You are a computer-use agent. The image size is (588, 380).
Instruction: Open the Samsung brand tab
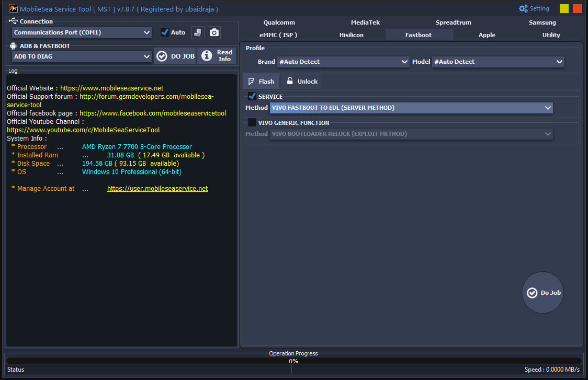[542, 22]
